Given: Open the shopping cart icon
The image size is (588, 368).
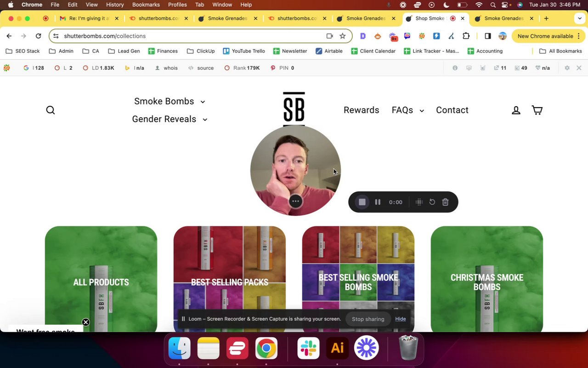Looking at the screenshot, I should 537,110.
